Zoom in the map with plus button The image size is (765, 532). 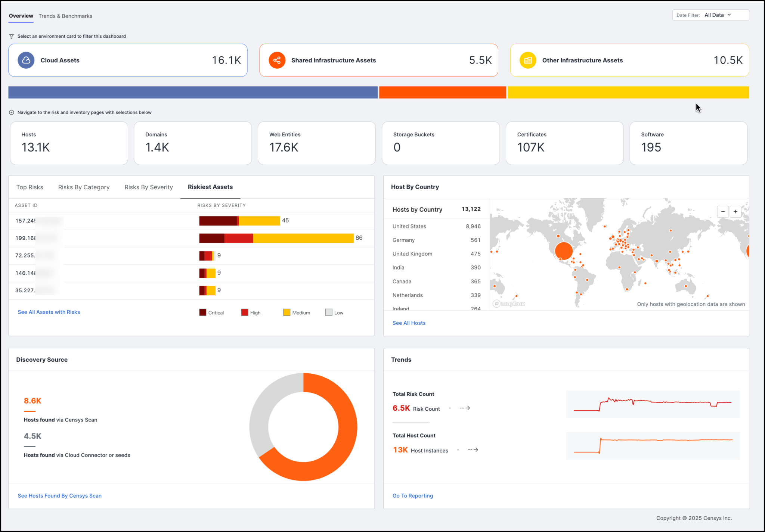735,212
